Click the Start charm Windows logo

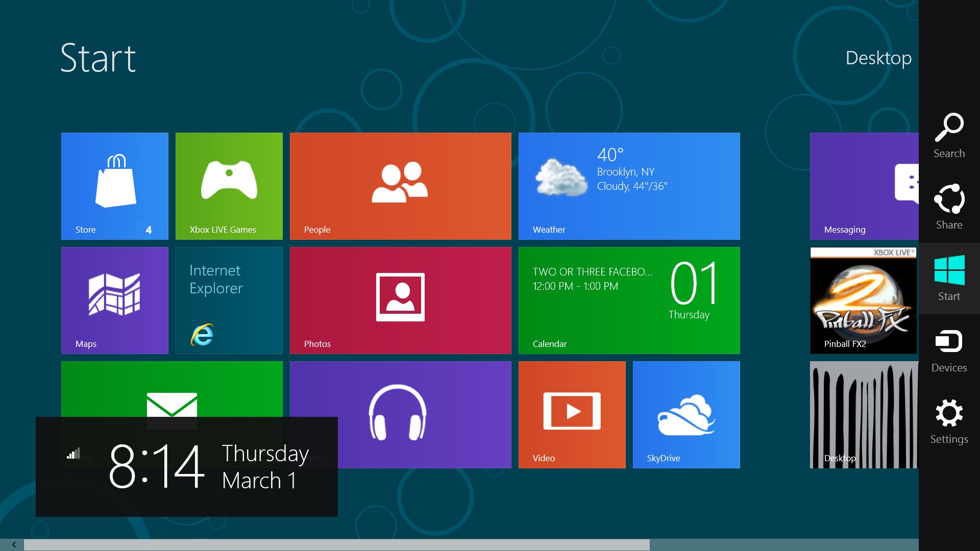[x=949, y=279]
